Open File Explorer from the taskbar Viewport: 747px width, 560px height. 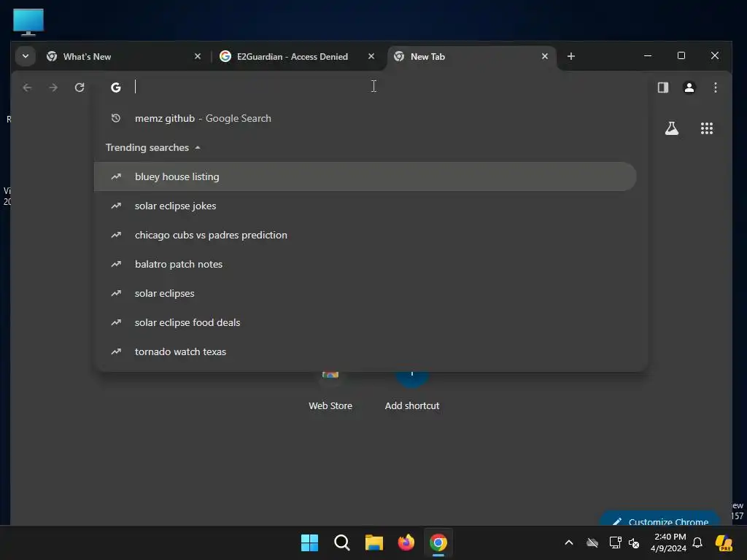pos(374,542)
